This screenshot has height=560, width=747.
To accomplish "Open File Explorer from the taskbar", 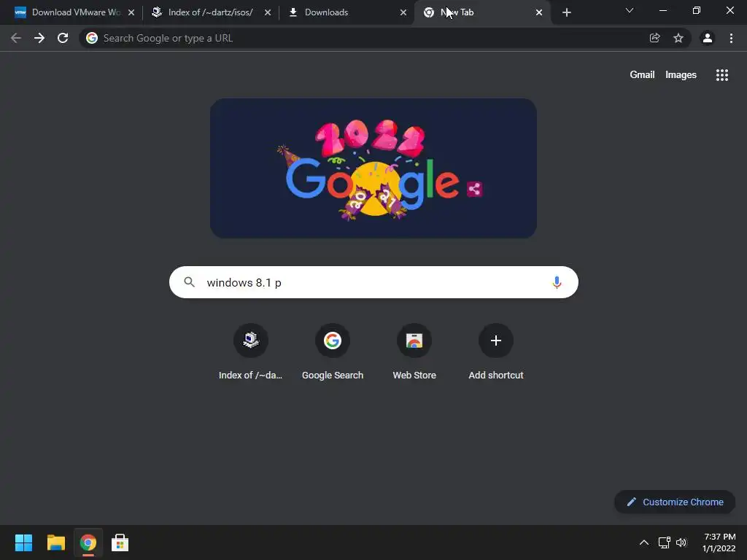I will point(55,542).
